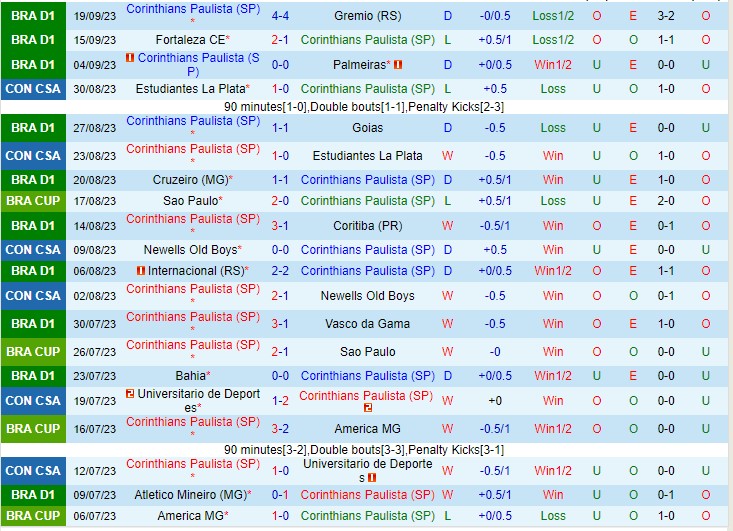This screenshot has width=733, height=531.
Task: Open Newells Old Boys link on 02/08/23
Action: click(367, 295)
